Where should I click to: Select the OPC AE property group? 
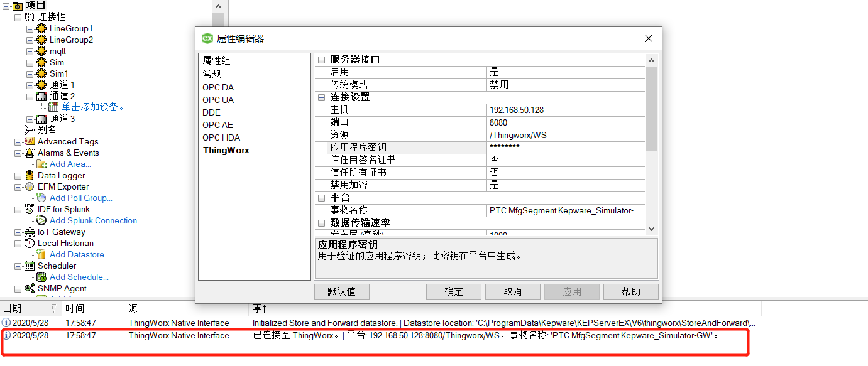[217, 125]
